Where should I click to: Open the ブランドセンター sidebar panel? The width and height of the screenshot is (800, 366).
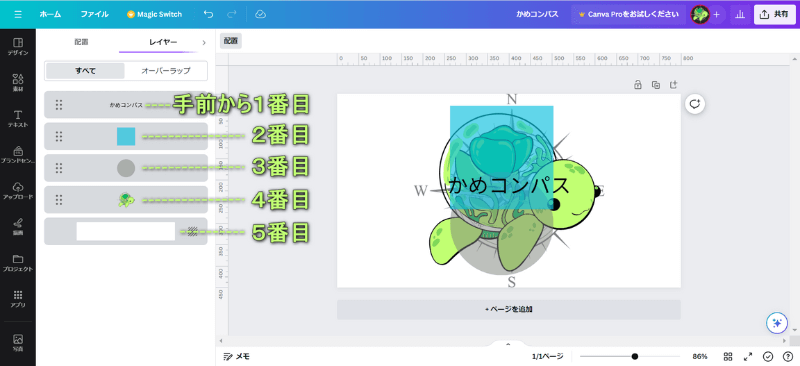(18, 155)
